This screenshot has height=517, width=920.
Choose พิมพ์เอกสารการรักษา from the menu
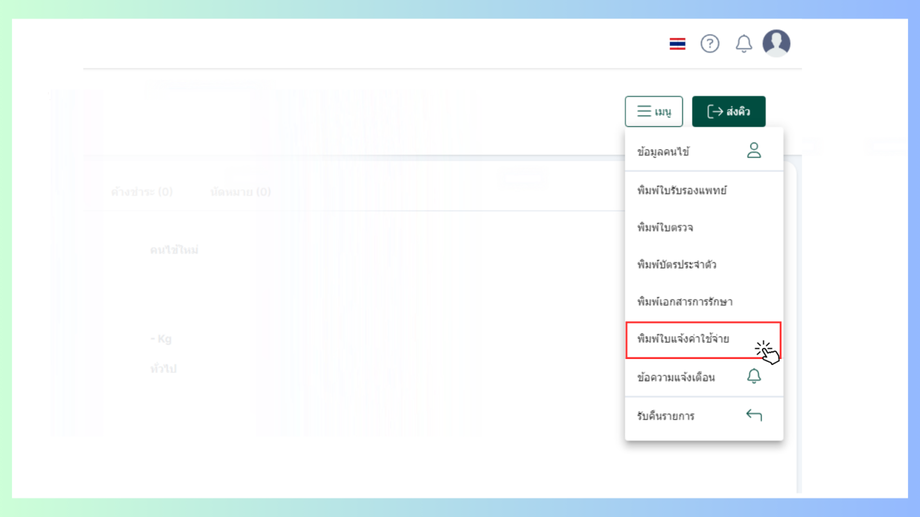point(685,302)
